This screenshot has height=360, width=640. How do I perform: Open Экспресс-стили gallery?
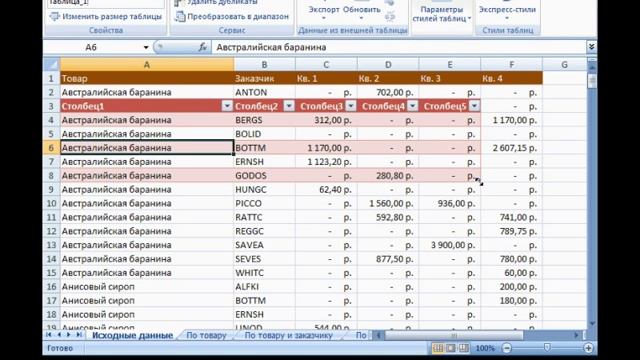(507, 12)
